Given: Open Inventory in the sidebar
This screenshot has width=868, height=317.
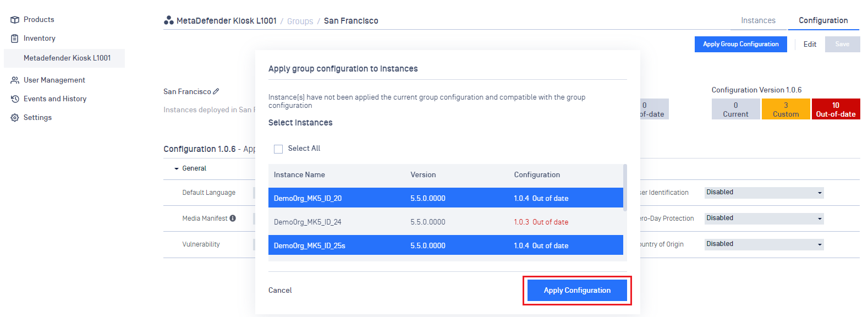Looking at the screenshot, I should coord(40,39).
